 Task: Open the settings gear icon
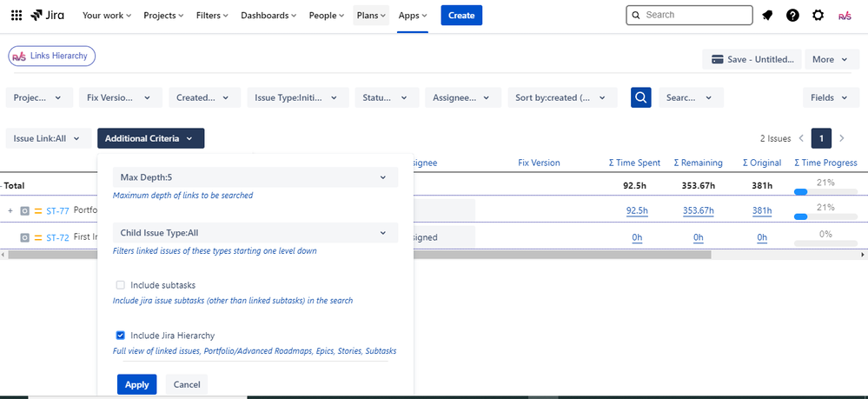[x=818, y=16]
